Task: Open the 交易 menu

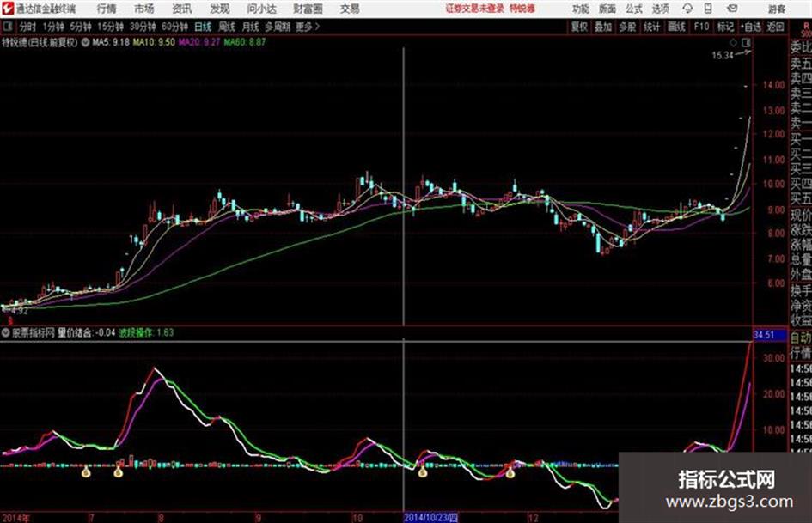Action: tap(350, 9)
